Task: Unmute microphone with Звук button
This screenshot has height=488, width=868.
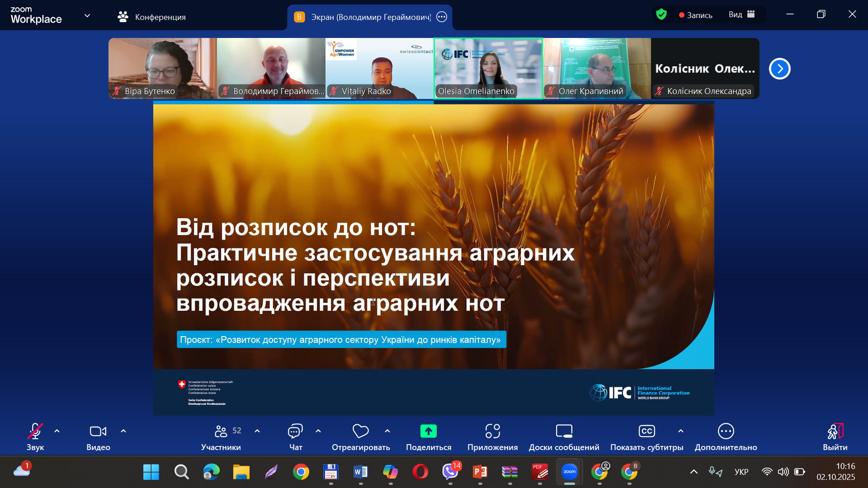Action: tap(35, 436)
